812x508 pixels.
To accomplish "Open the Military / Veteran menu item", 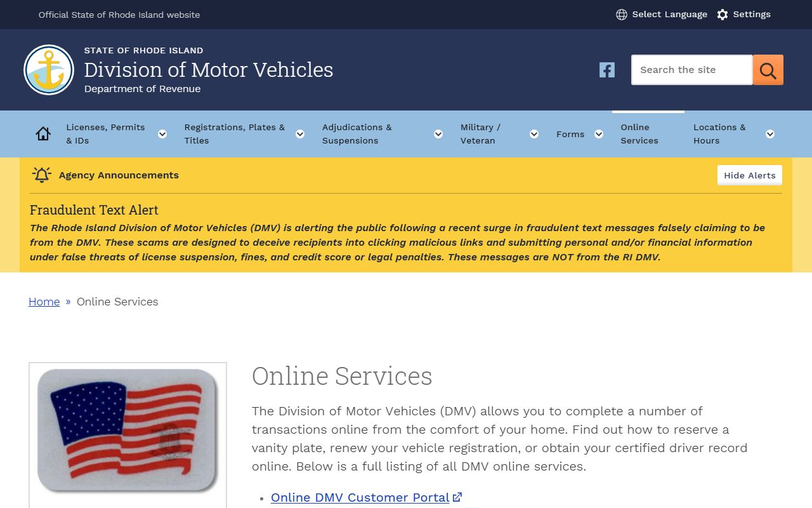I will pyautogui.click(x=480, y=134).
